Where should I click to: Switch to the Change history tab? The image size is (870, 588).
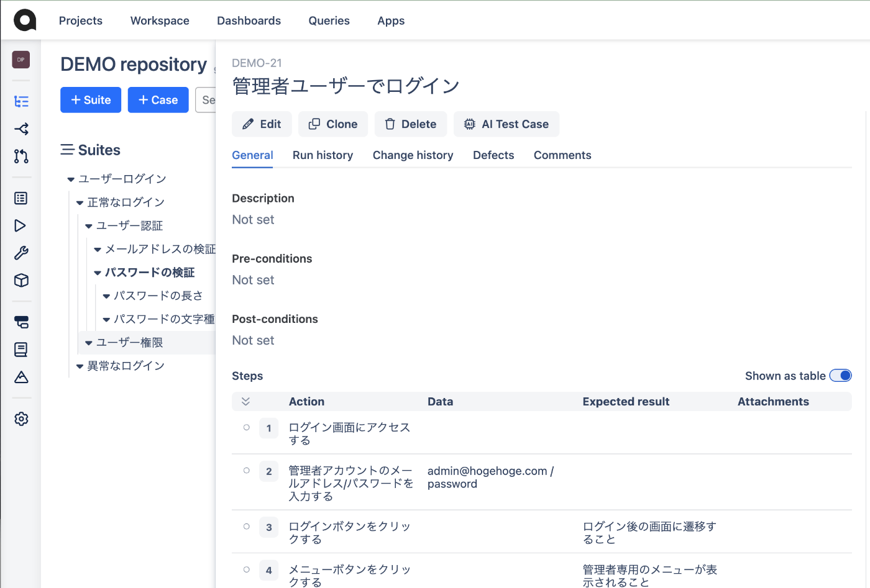point(413,155)
